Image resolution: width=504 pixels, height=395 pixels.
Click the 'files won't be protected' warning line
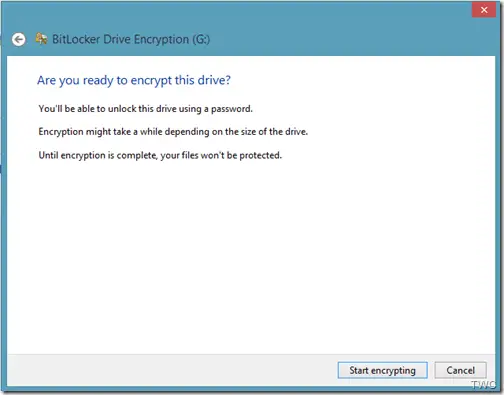[160, 155]
